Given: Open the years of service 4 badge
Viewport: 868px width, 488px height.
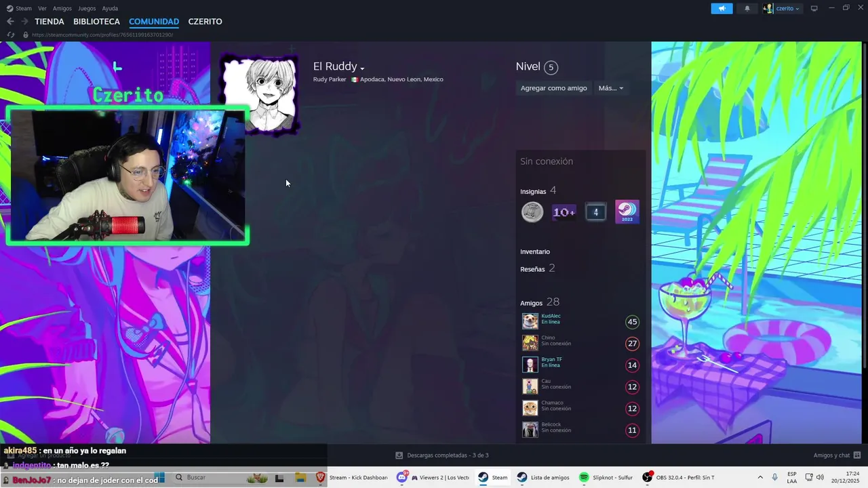Looking at the screenshot, I should [595, 212].
